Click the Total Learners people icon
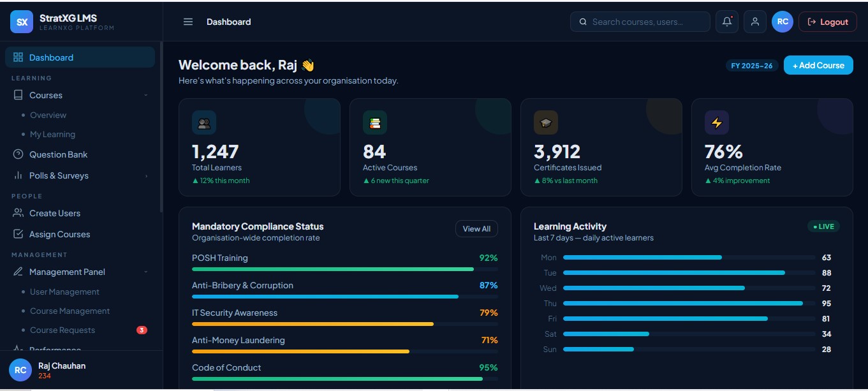Viewport: 868px width, 391px height. (x=204, y=123)
